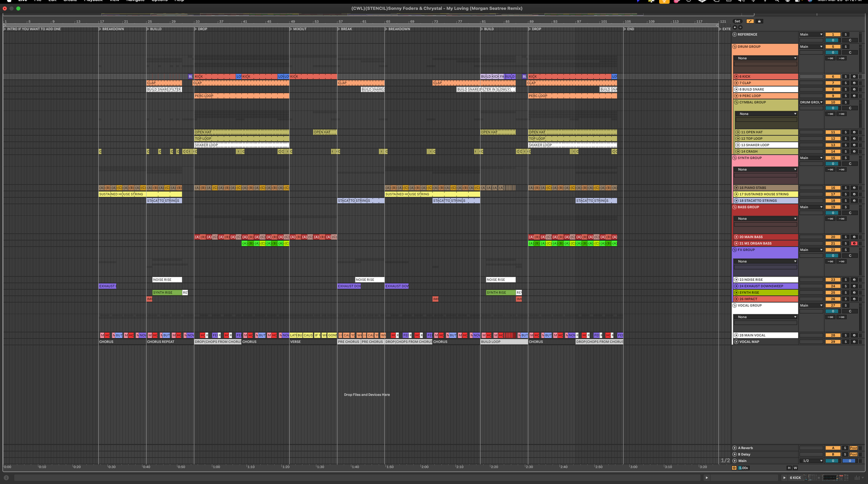Image resolution: width=868 pixels, height=484 pixels.
Task: Open CYMBAL GROUP None automation chooser
Action: 766,114
